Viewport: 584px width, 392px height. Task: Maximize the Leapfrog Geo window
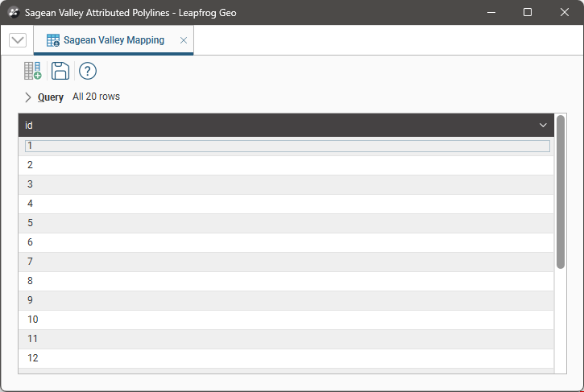coord(528,12)
